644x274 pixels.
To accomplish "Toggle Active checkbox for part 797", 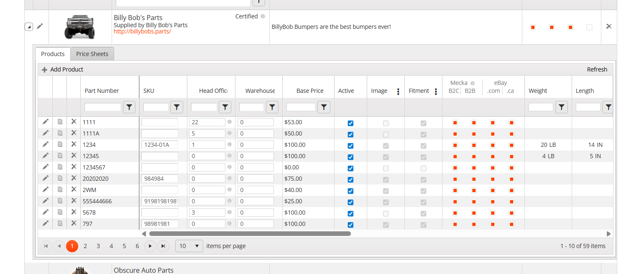I will [x=350, y=225].
